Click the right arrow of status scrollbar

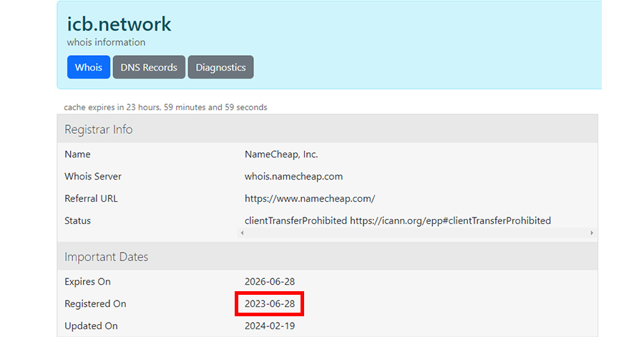[592, 233]
